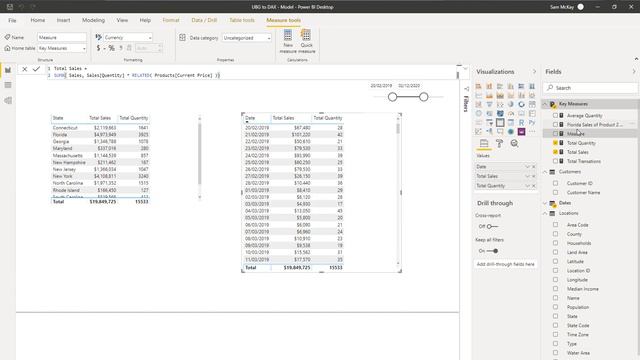Select the map visual icon
This screenshot has width=640, height=360.
(x=478, y=113)
